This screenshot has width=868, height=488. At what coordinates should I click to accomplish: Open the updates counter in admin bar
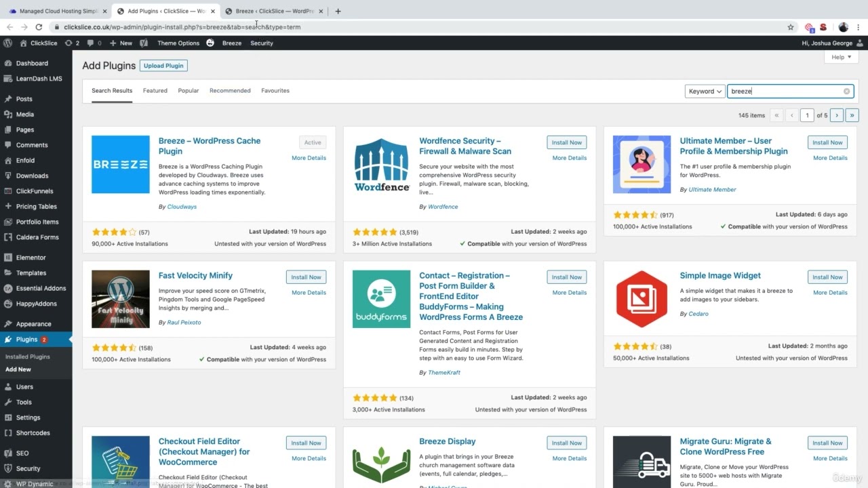pyautogui.click(x=72, y=43)
